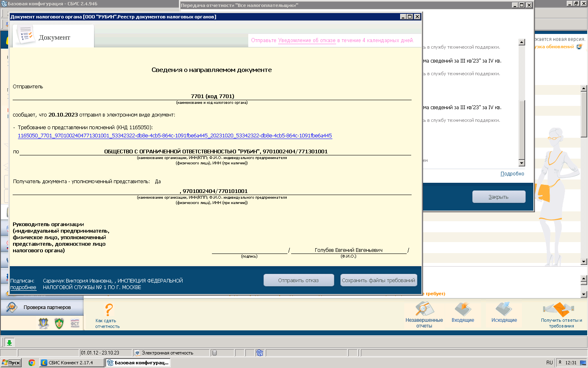Click the Электронная отчетность status bar icon
Viewport: 588px width, 368px height.
coord(138,353)
